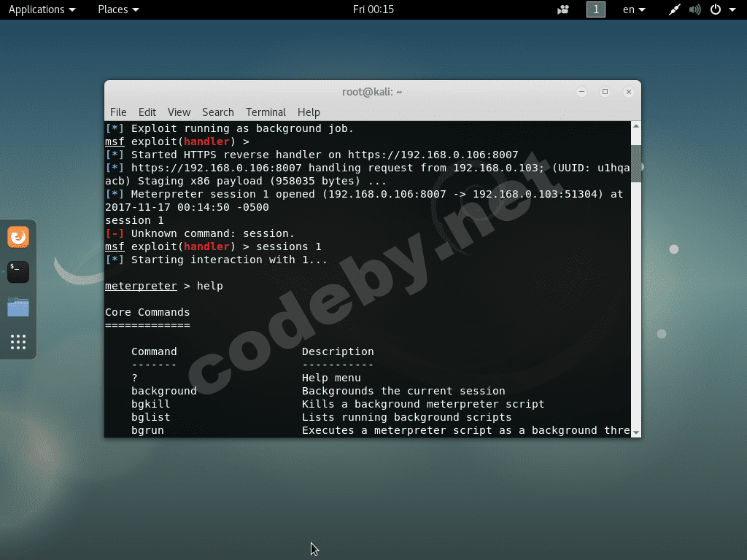Click 'Starting interaction with 1...' line
The width and height of the screenshot is (747, 560).
(216, 260)
